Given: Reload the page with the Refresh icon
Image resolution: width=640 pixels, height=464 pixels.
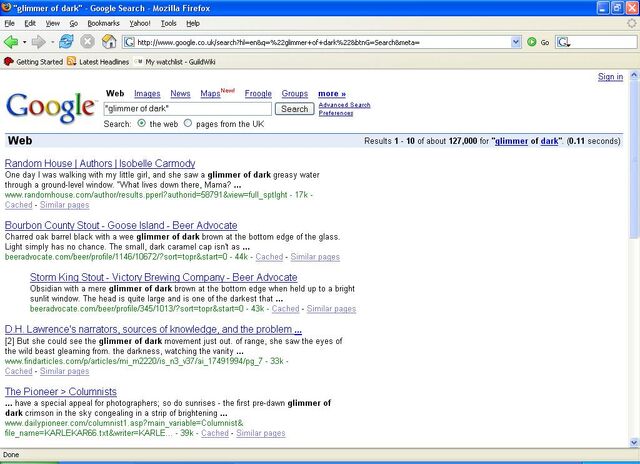Looking at the screenshot, I should (x=66, y=42).
